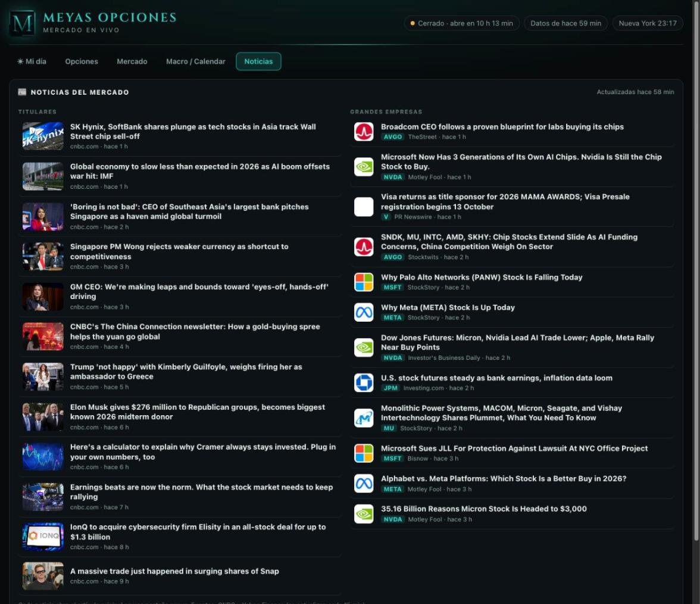Click the Meyas Opciones M logo
The height and width of the screenshot is (604, 700).
click(23, 23)
